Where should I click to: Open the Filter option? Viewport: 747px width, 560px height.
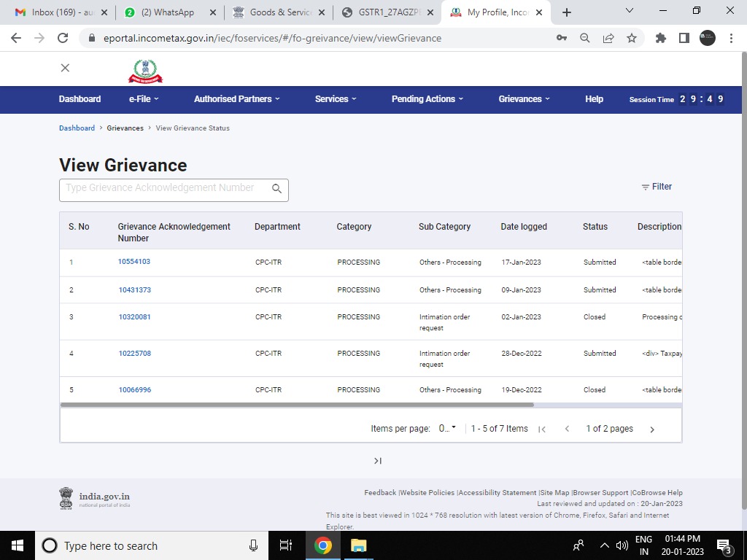tap(657, 187)
